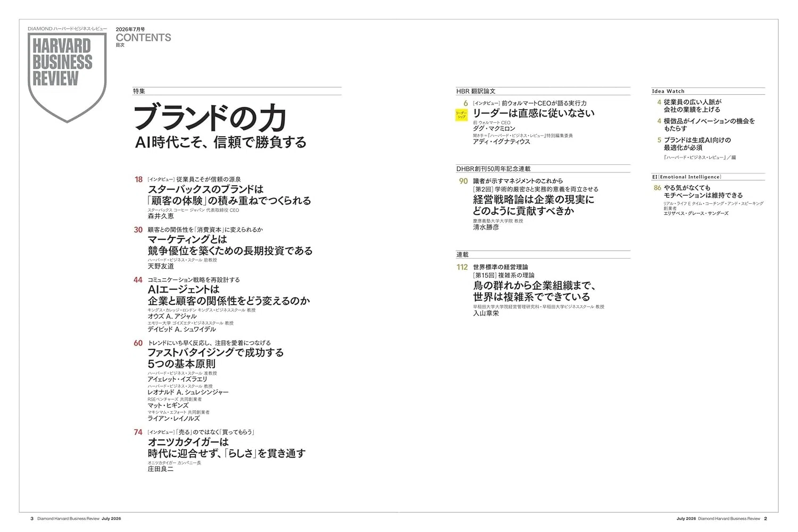Open article マーケティングとは
Image resolution: width=798 pixels, height=532 pixels.
click(x=187, y=239)
